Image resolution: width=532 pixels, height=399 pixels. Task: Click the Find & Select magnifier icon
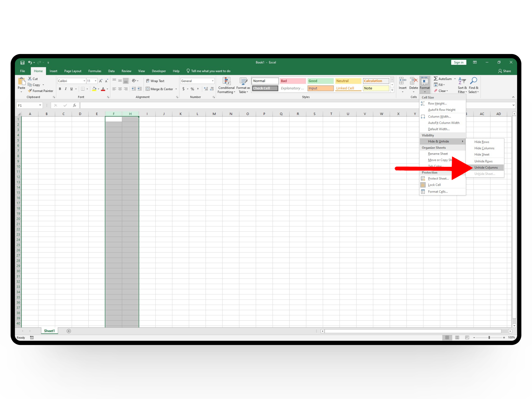[x=474, y=81]
